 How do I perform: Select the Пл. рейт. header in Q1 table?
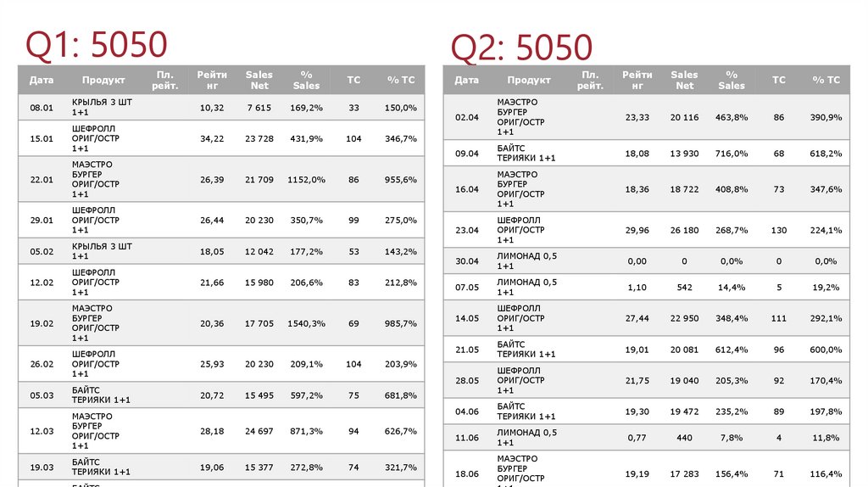[x=165, y=80]
